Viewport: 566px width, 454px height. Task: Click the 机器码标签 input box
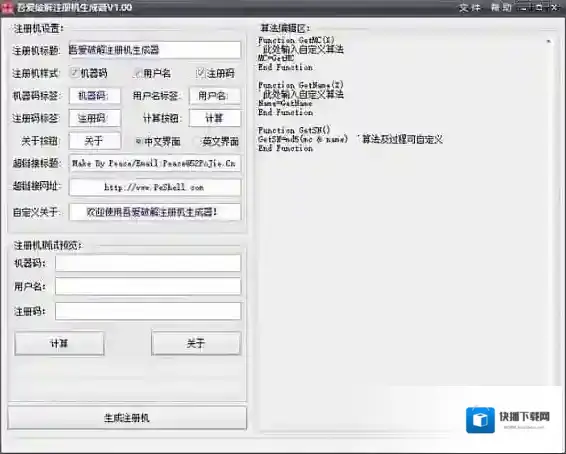coord(95,96)
